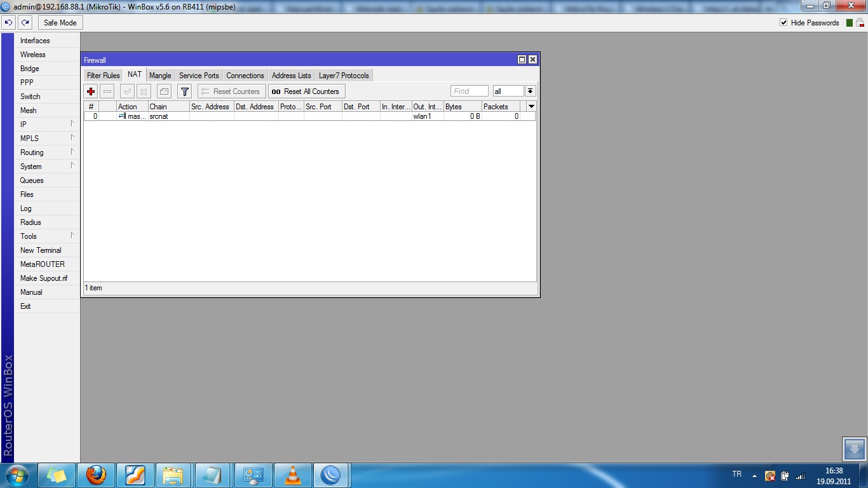Open MetaROUTER from the sidebar
The height and width of the screenshot is (488, 868).
(x=47, y=264)
